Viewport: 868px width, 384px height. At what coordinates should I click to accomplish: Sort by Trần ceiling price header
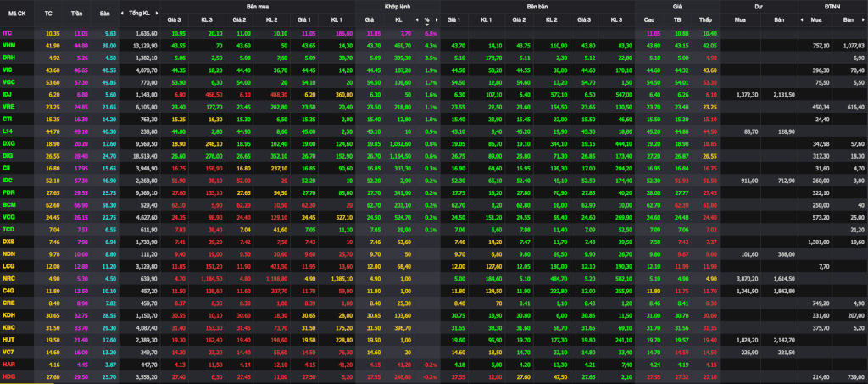[x=77, y=13]
